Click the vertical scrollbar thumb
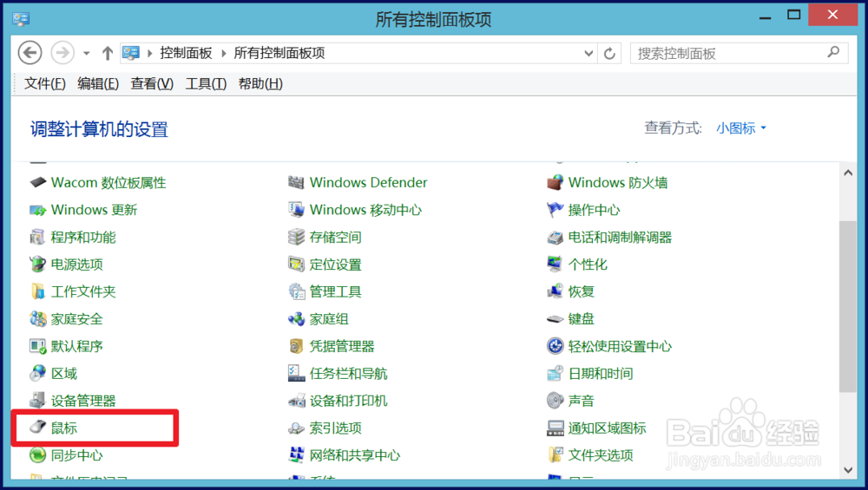Screen dimensions: 868x490 click(847, 306)
